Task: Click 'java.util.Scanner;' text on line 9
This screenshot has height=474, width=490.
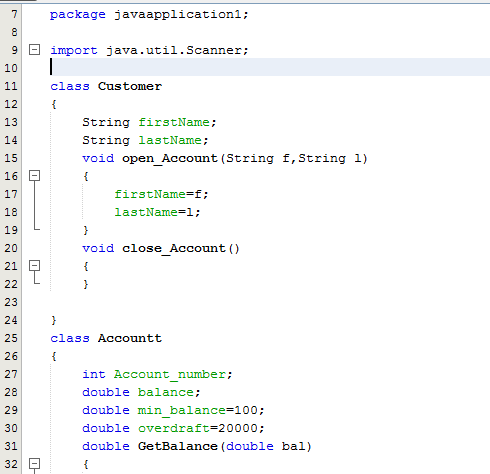Action: pos(177,50)
